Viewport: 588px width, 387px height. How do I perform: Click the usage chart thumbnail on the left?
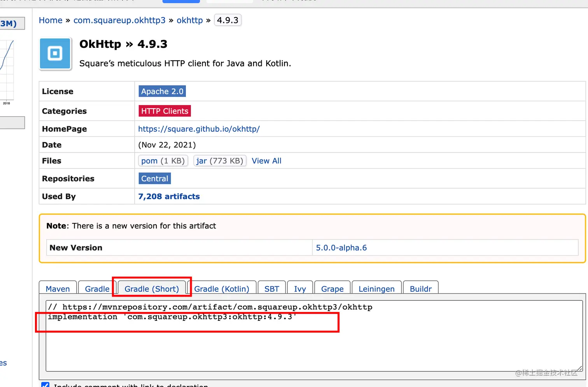tap(7, 72)
